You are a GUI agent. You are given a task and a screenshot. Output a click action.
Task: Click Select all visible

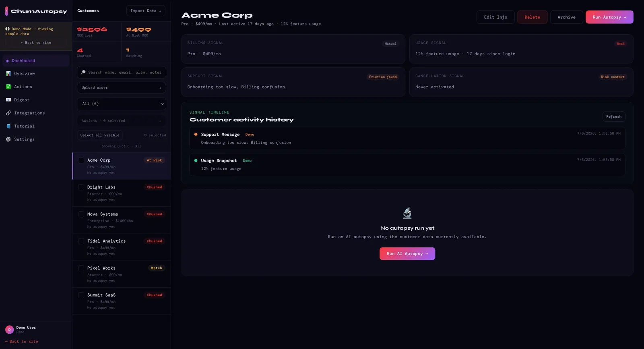(100, 135)
